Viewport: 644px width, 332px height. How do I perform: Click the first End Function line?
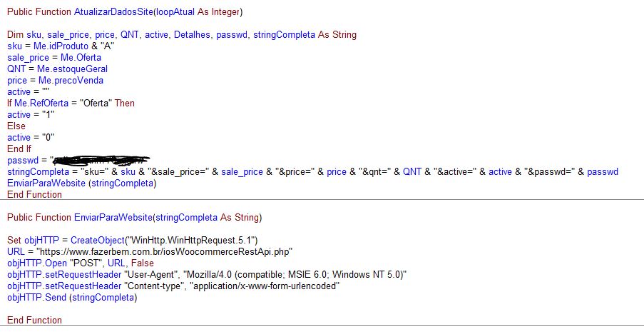34,194
